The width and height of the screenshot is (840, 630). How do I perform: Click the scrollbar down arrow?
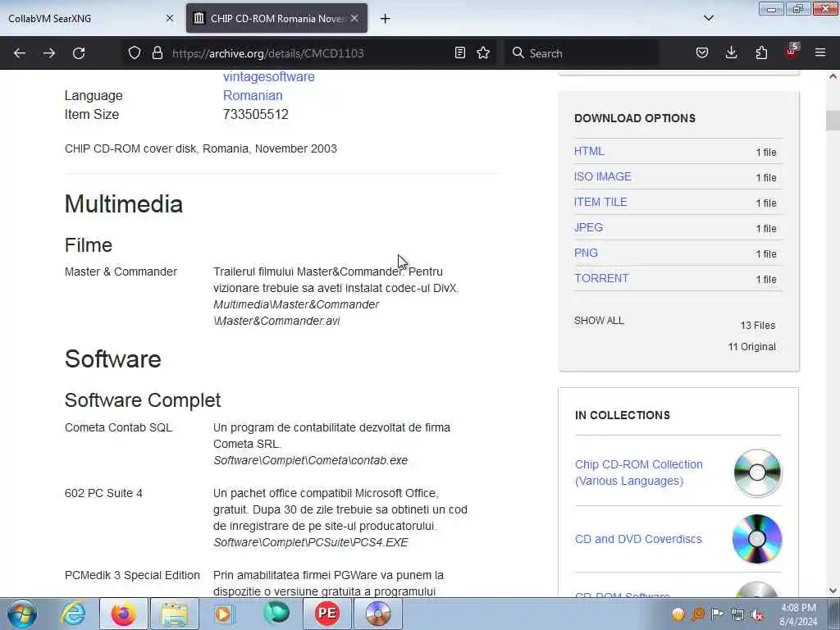click(x=833, y=591)
